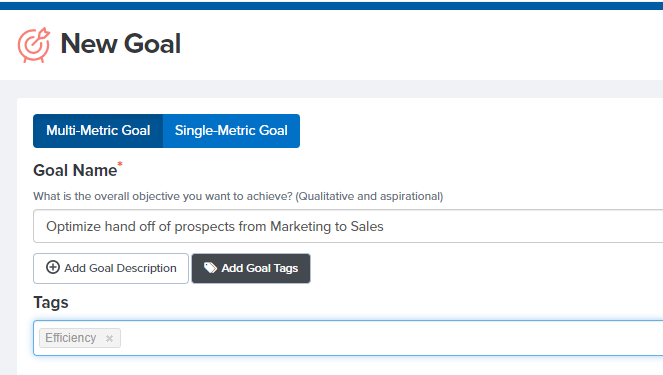Click the tag icon on Add Goal Tags
The width and height of the screenshot is (663, 375).
210,268
